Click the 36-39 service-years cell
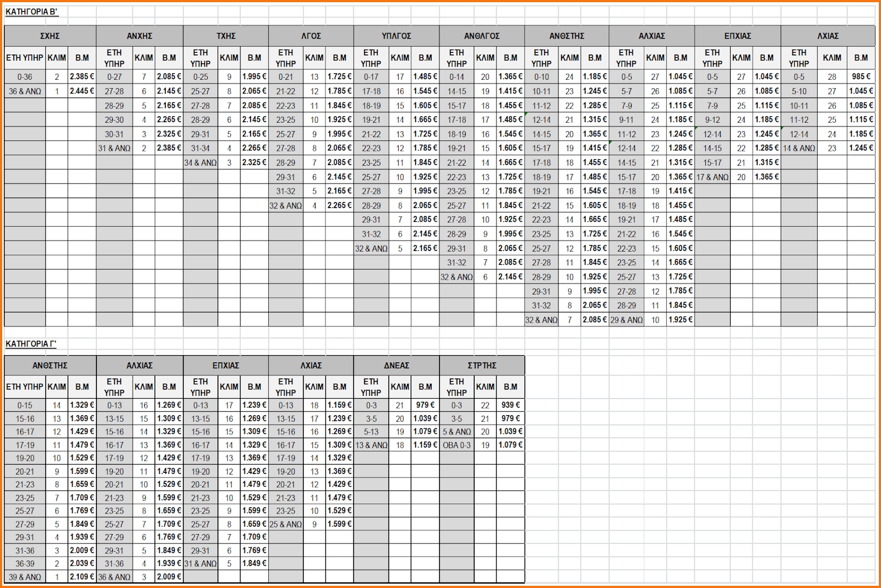 point(25,563)
